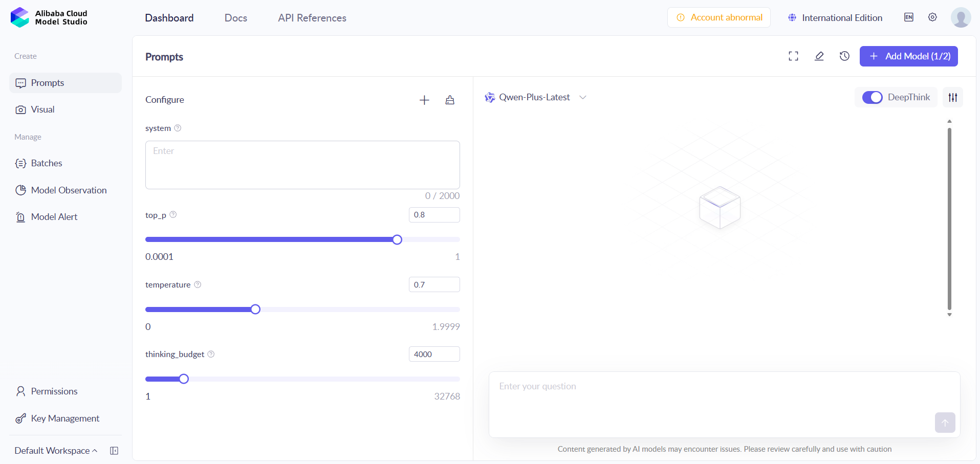Click the EN language switch icon
Screen dimensions: 980x464
point(908,17)
